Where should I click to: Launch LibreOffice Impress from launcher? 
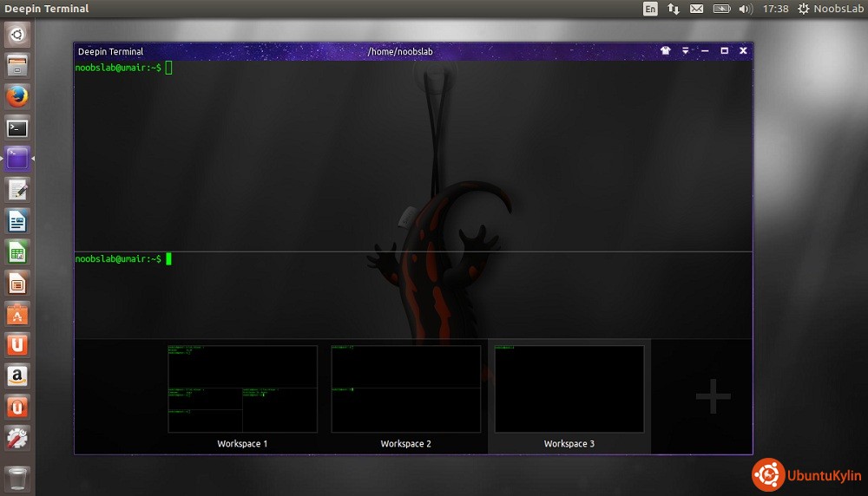click(17, 283)
